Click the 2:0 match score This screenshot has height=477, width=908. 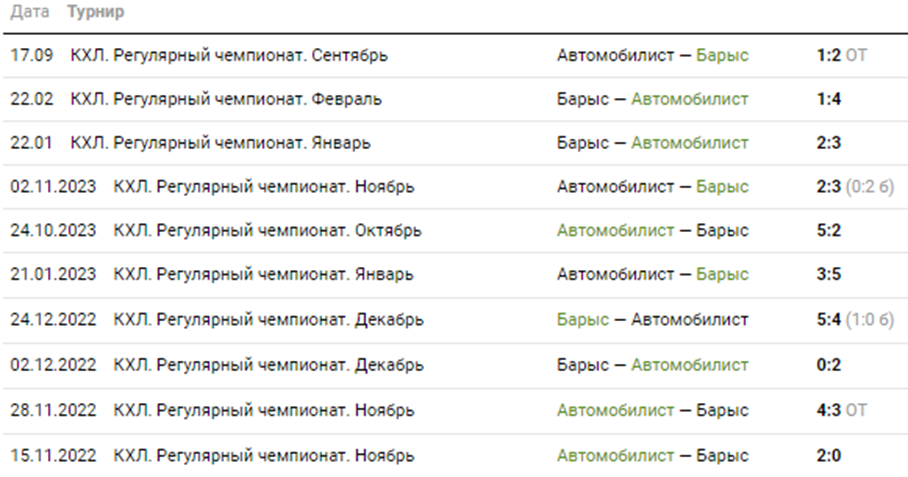point(829,456)
